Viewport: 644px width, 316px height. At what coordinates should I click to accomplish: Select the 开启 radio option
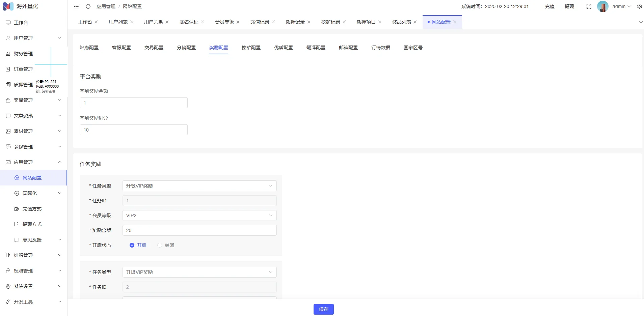click(x=132, y=245)
